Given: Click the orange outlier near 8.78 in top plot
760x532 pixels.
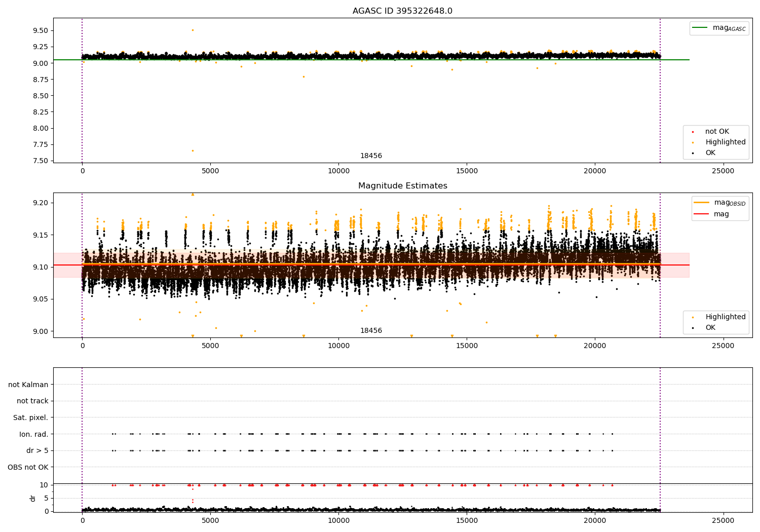Looking at the screenshot, I should [x=303, y=77].
